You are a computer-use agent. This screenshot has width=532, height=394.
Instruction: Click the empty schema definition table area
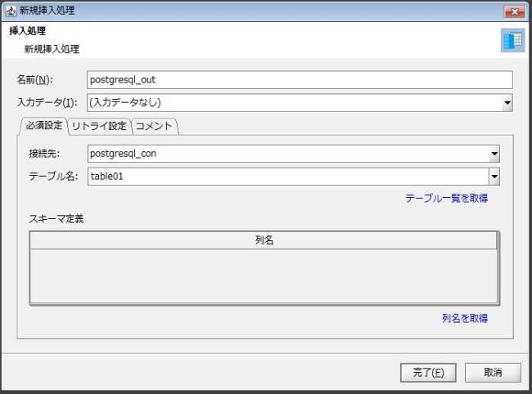(x=263, y=275)
